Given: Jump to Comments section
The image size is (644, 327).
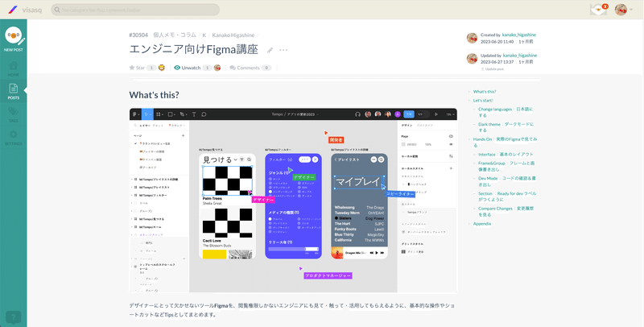Looking at the screenshot, I should [245, 68].
